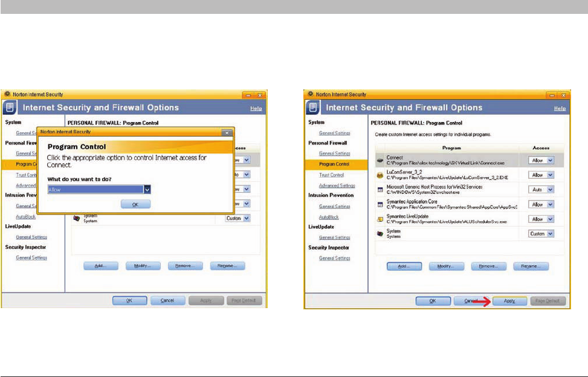Click the Program column header
This screenshot has height=377, width=588.
pos(451,148)
